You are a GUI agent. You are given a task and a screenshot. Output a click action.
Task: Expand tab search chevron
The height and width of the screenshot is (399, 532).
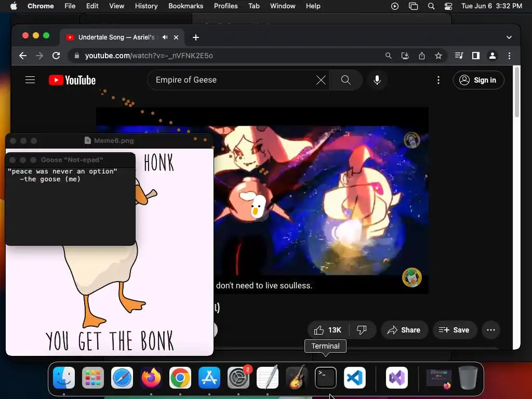(x=509, y=37)
